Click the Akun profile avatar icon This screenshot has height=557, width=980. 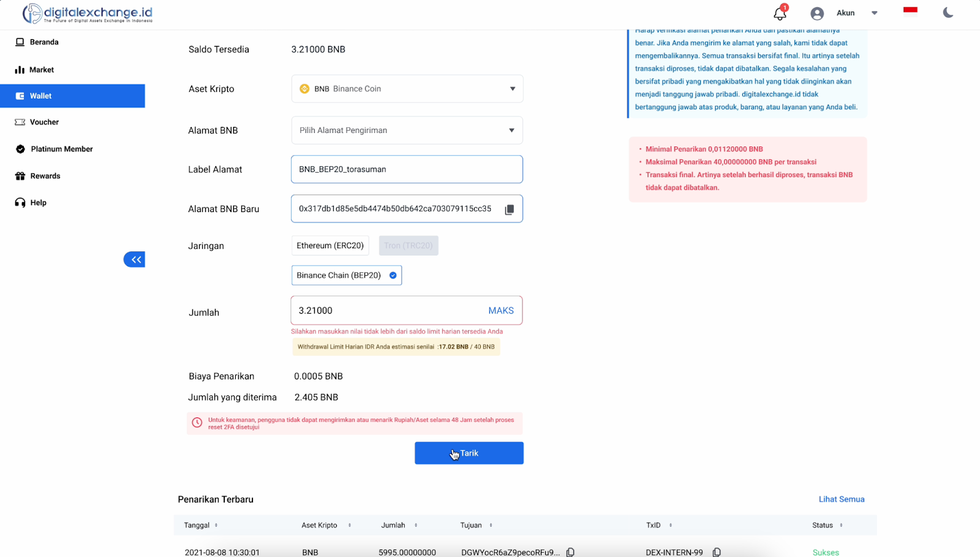tap(817, 13)
